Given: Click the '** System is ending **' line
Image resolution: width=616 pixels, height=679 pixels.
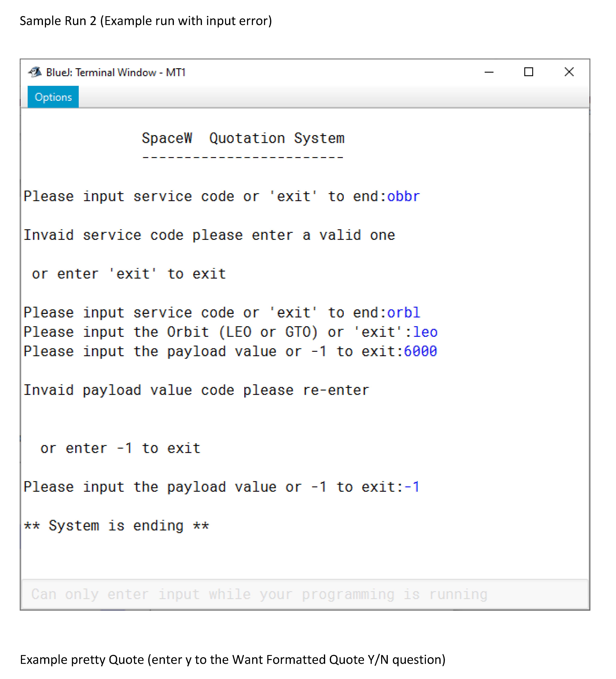Looking at the screenshot, I should point(116,526).
